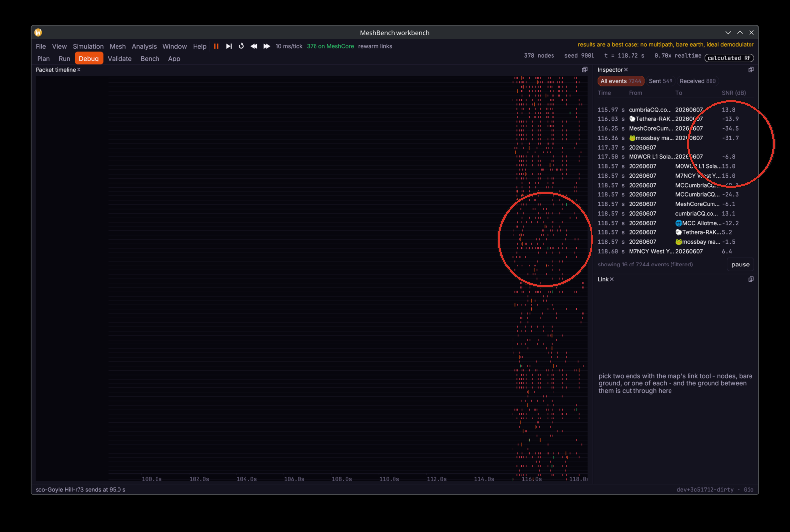Click the 378 nodes status text
This screenshot has height=532, width=790.
[539, 56]
